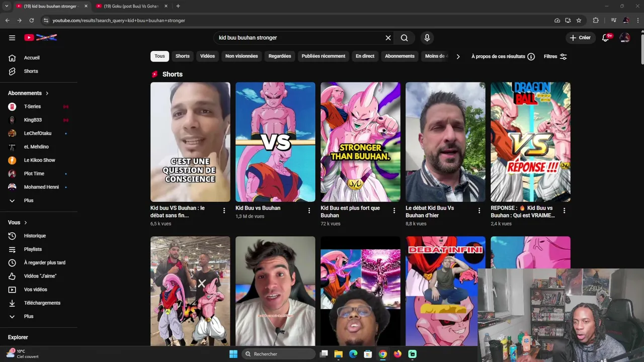Open the Le débat Kid Buu Vs Buuhan d'hier title
The height and width of the screenshot is (362, 644).
[x=430, y=212]
